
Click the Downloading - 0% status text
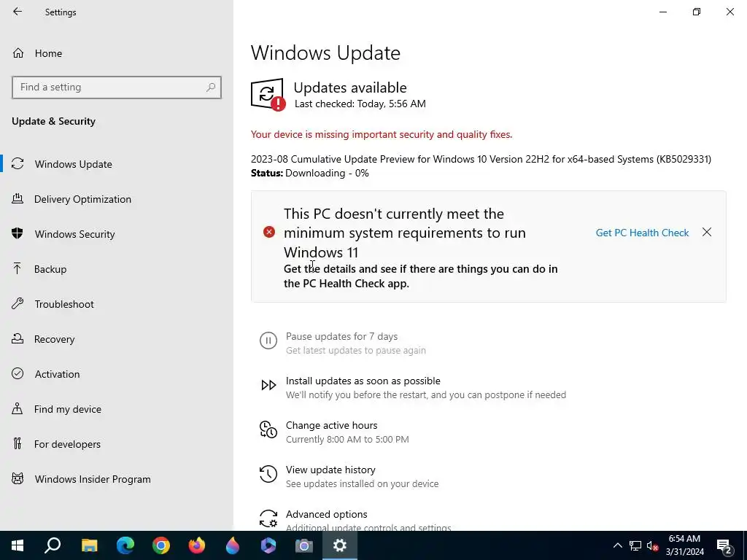[327, 174]
